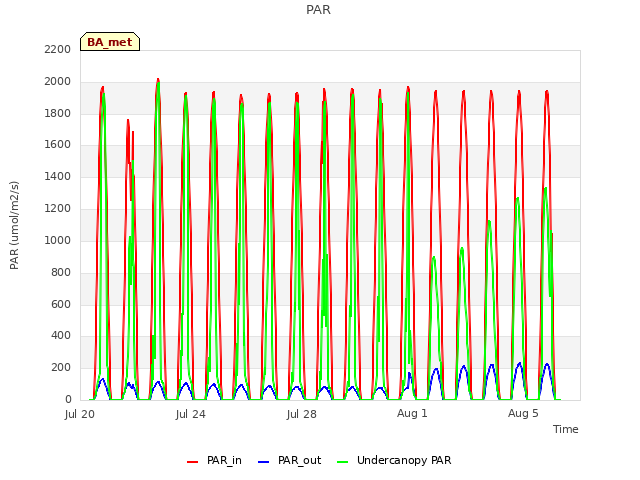The height and width of the screenshot is (480, 640).
Task: Click the 400 y-axis tick label
Action: tap(61, 336)
